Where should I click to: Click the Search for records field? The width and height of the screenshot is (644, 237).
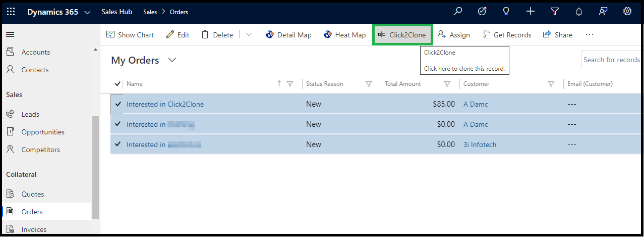[x=611, y=60]
